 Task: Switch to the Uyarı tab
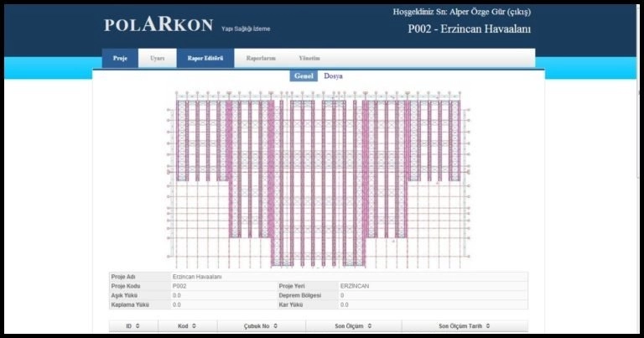pyautogui.click(x=157, y=59)
